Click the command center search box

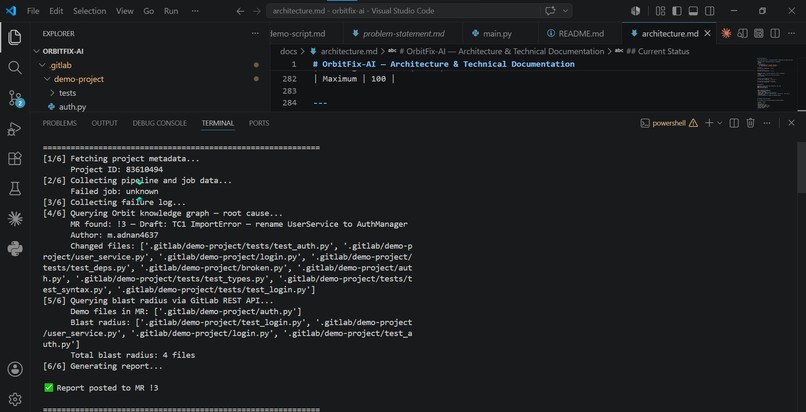419,11
